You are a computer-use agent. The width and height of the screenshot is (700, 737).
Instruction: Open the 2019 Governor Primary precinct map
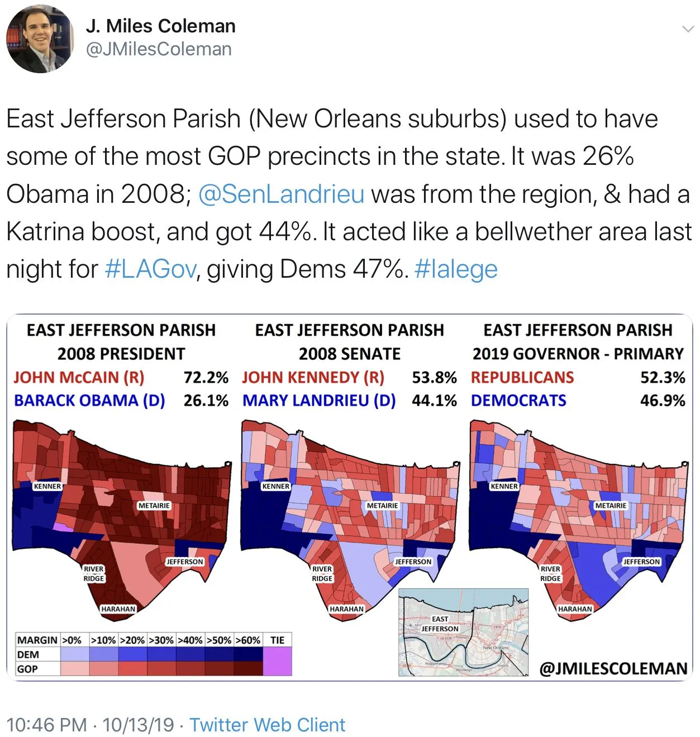click(578, 514)
